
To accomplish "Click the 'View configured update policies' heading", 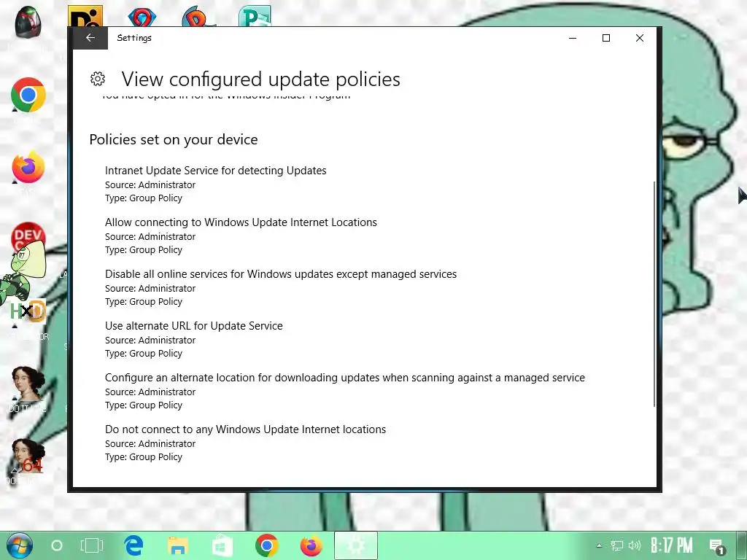I will (x=260, y=79).
